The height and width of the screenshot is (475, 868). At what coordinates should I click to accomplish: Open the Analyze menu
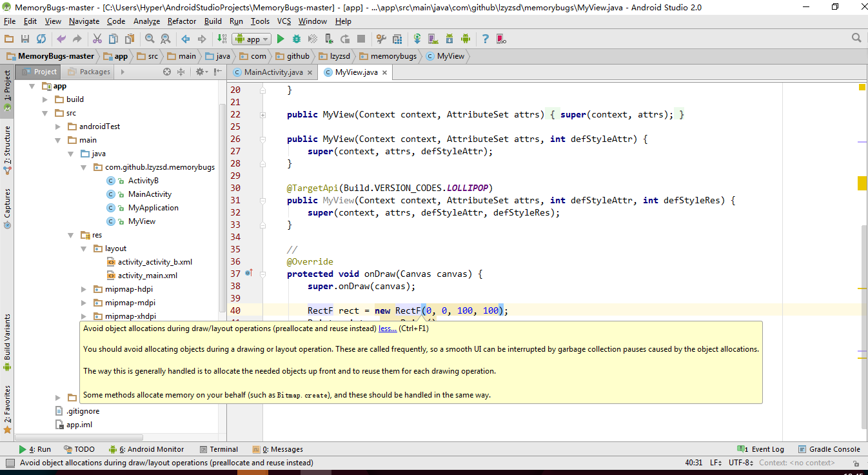(146, 21)
